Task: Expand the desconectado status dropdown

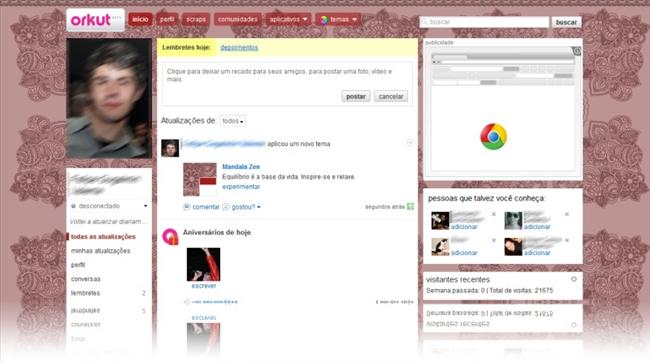Action: pyautogui.click(x=146, y=206)
